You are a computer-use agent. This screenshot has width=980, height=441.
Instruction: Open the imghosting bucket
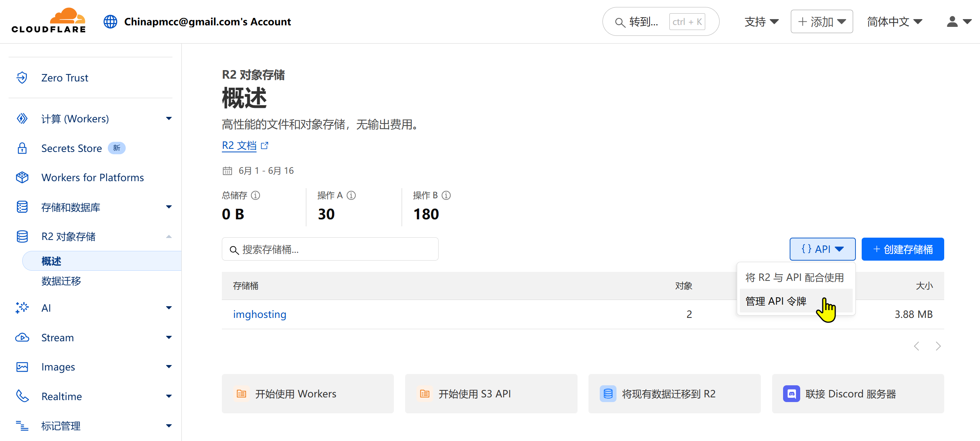click(260, 314)
